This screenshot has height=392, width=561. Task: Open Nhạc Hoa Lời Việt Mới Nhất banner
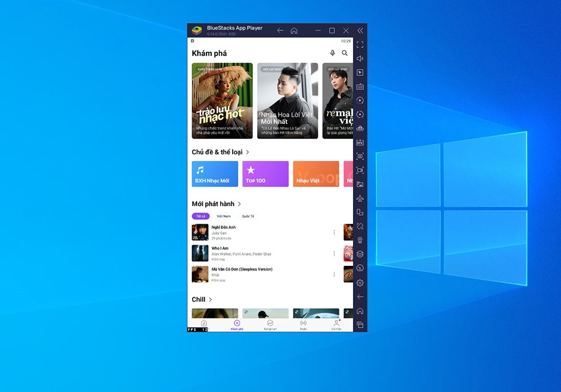(x=288, y=101)
